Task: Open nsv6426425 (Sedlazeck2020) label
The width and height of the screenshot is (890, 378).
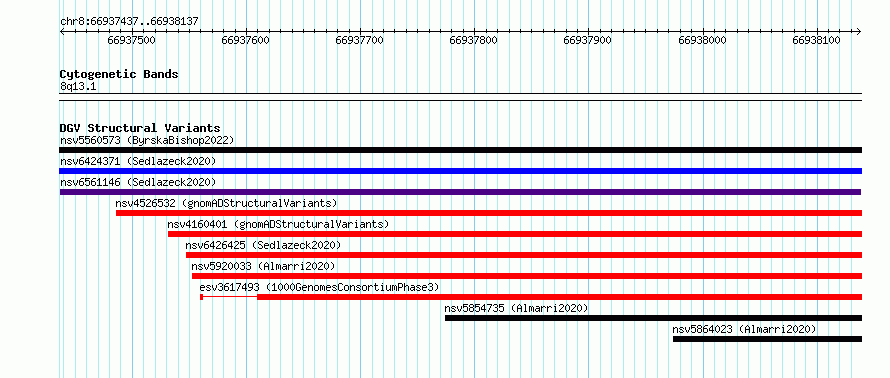Action: coord(263,245)
